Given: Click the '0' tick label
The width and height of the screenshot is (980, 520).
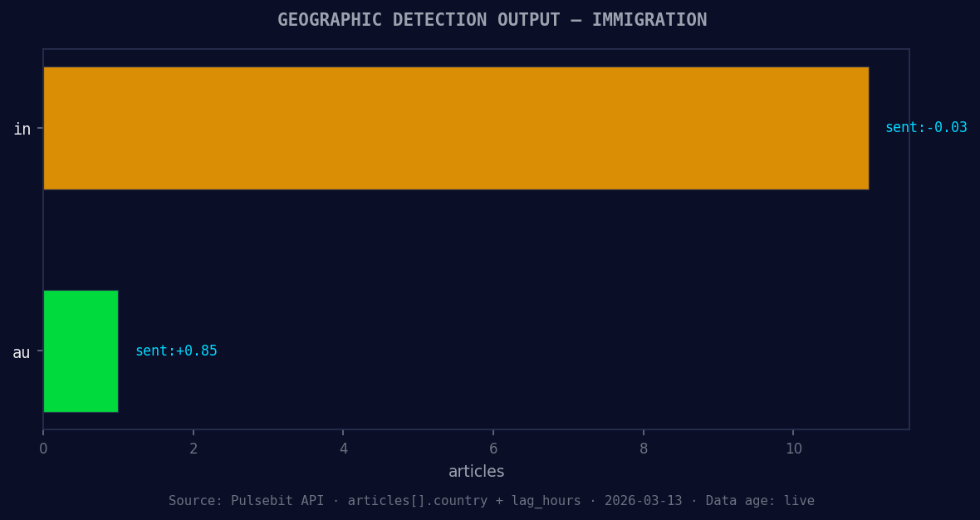Looking at the screenshot, I should [43, 448].
